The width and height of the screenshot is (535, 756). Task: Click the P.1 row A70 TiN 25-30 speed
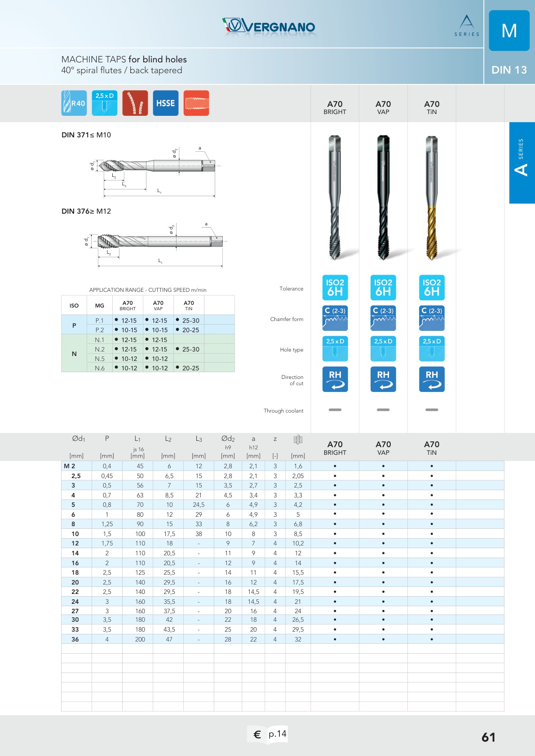(189, 320)
